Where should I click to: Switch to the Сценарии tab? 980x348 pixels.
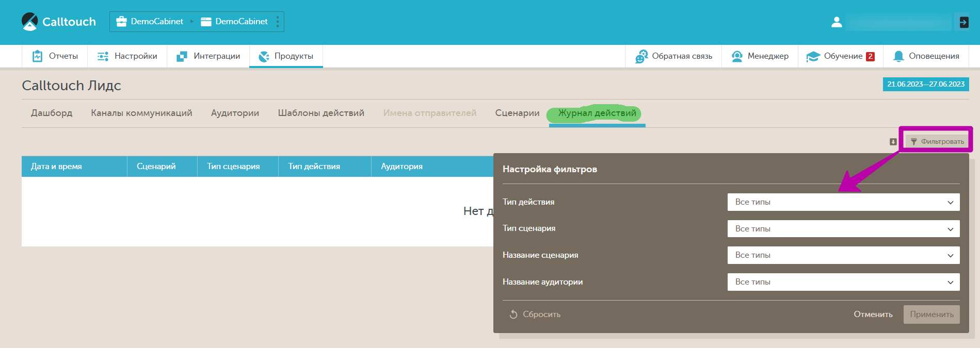[x=517, y=113]
